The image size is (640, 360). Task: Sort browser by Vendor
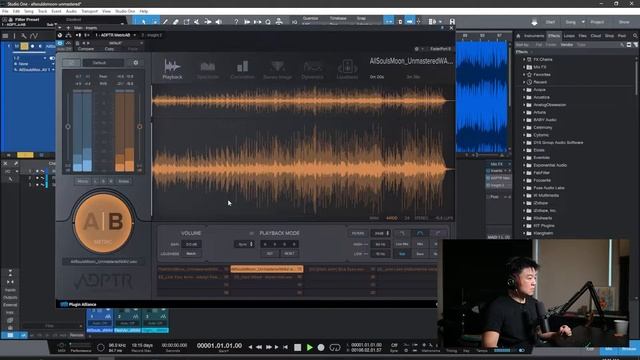click(567, 44)
